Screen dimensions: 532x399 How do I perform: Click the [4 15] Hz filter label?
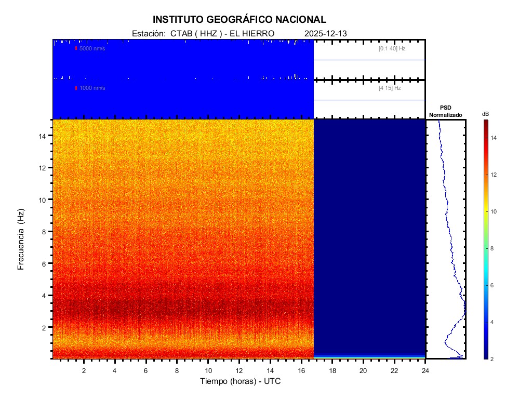click(x=390, y=88)
